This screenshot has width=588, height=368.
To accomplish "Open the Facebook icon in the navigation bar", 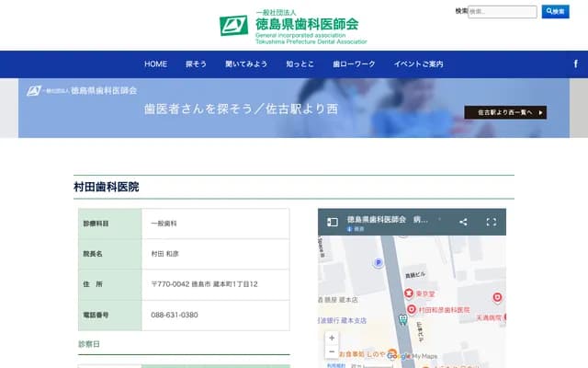I will 575,63.
